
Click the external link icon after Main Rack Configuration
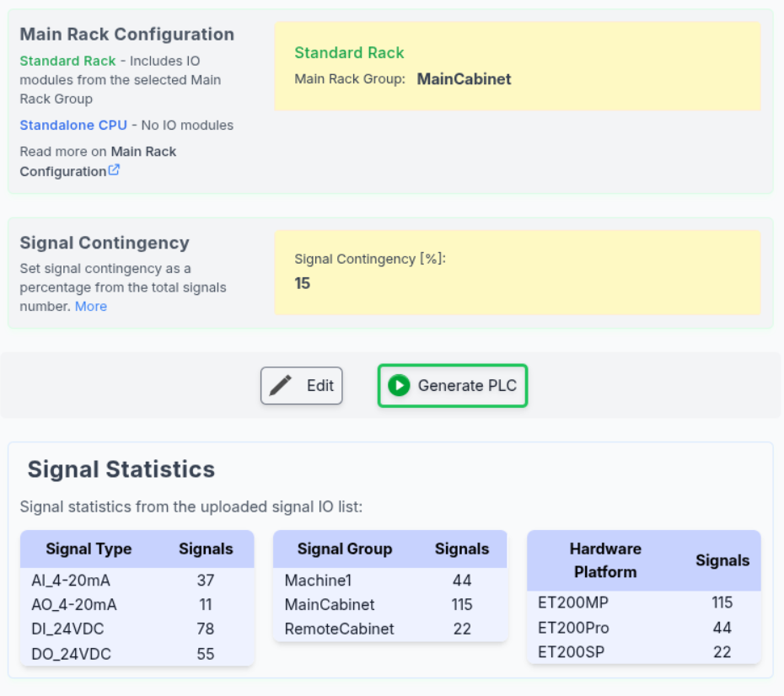(x=114, y=170)
